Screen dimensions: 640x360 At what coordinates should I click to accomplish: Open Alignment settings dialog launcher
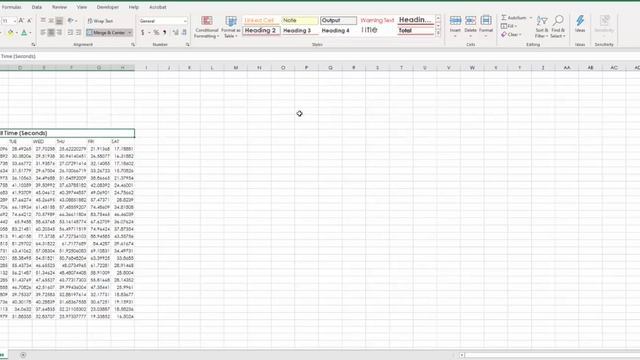pyautogui.click(x=133, y=44)
